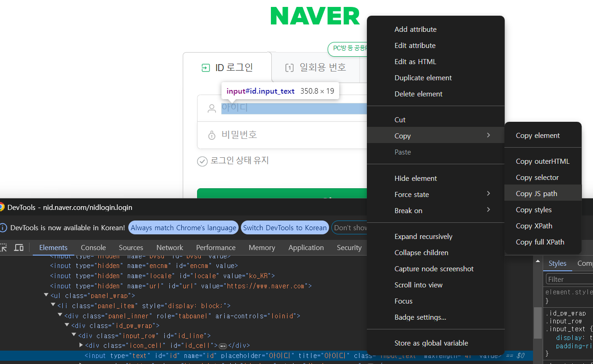Viewport: 593px width, 364px height.
Task: Open the Application tab
Action: 306,248
